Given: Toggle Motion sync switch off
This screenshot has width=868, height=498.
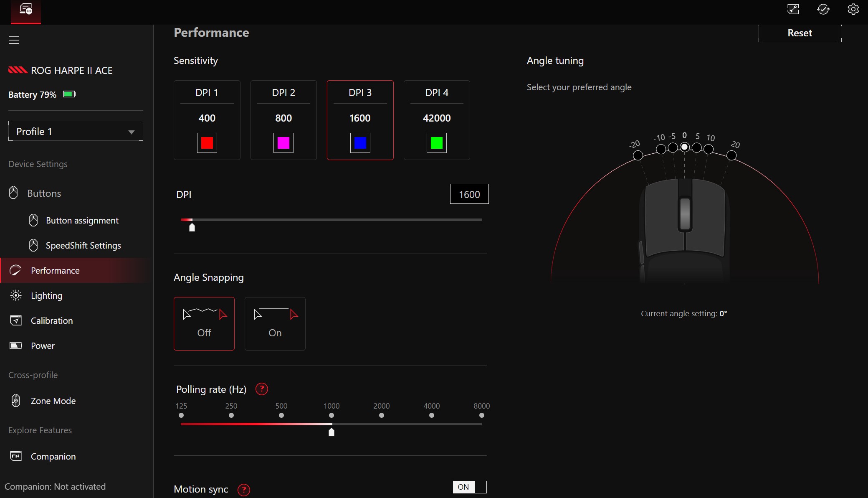Looking at the screenshot, I should point(469,487).
